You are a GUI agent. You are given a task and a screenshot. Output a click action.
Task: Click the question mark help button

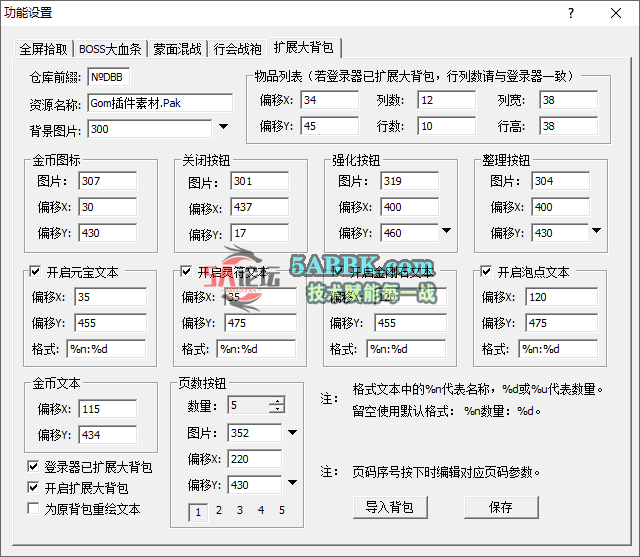point(570,13)
